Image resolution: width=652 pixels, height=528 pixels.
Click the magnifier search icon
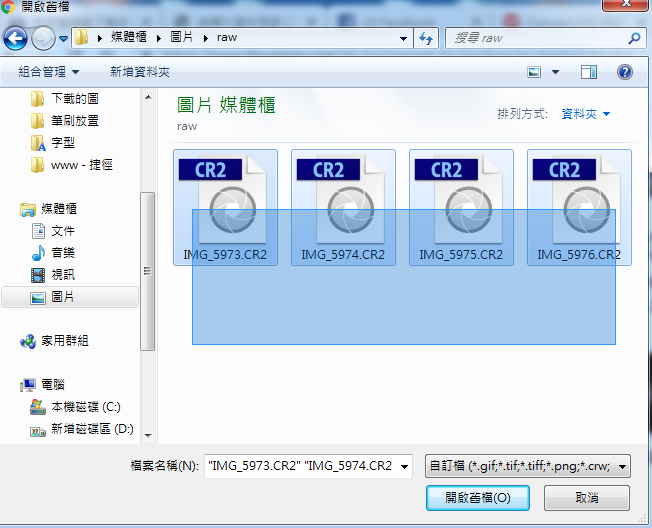(635, 39)
